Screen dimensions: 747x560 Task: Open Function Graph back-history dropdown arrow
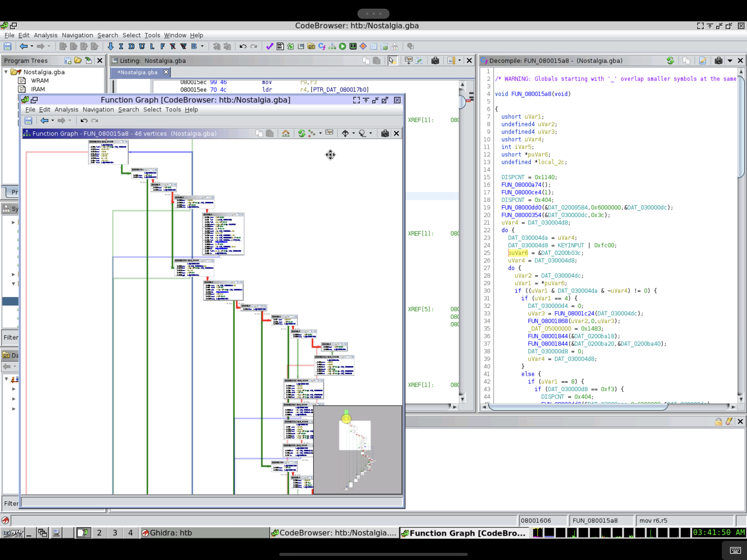point(53,121)
